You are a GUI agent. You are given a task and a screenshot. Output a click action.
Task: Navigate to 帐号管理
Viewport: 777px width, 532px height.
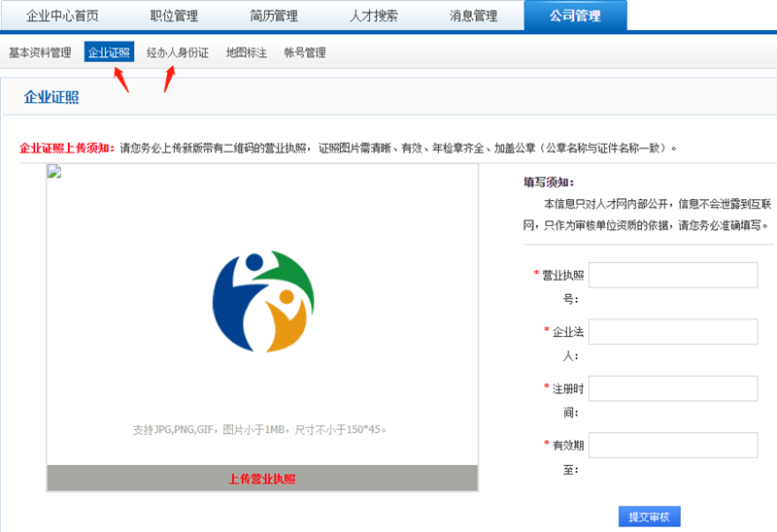pos(305,52)
